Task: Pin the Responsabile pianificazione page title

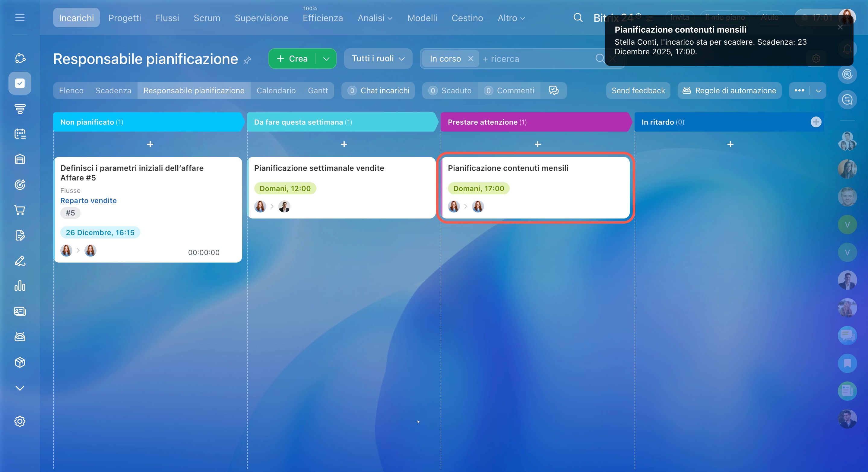Action: click(247, 60)
